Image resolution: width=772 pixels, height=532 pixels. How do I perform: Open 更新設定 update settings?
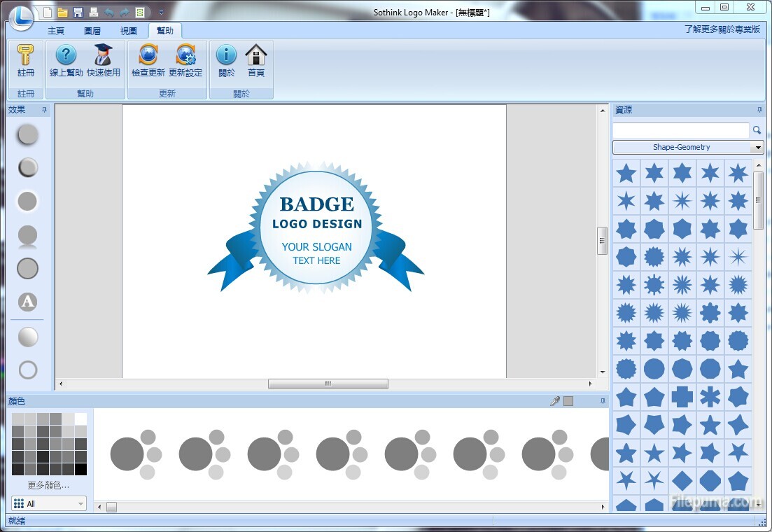[185, 56]
